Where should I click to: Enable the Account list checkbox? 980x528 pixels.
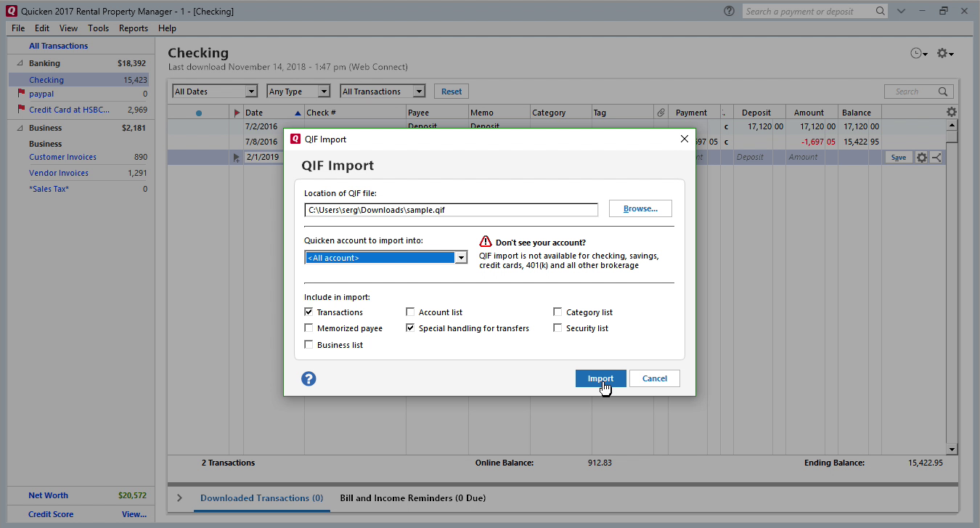pos(411,312)
